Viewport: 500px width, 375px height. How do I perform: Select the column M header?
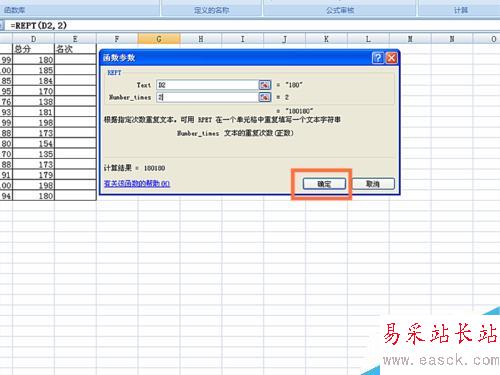tap(410, 39)
